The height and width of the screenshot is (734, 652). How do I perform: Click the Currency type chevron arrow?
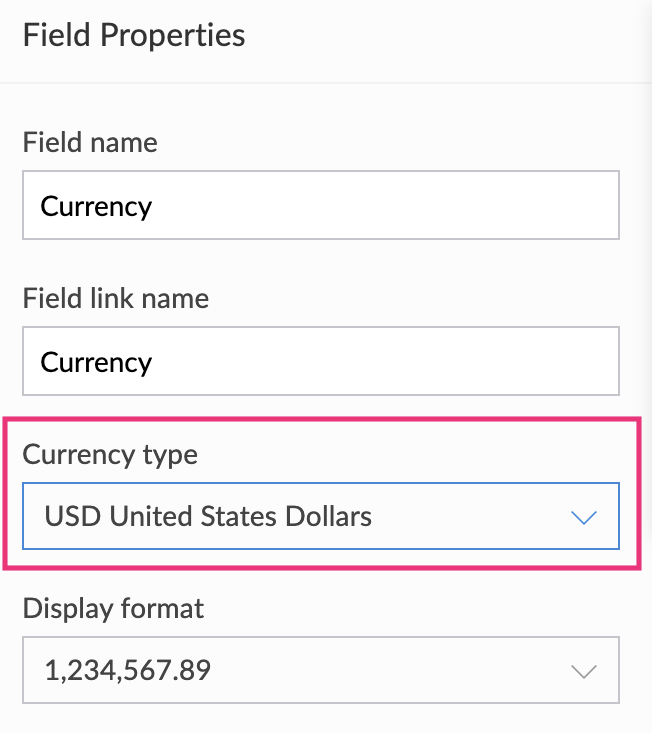coord(582,517)
